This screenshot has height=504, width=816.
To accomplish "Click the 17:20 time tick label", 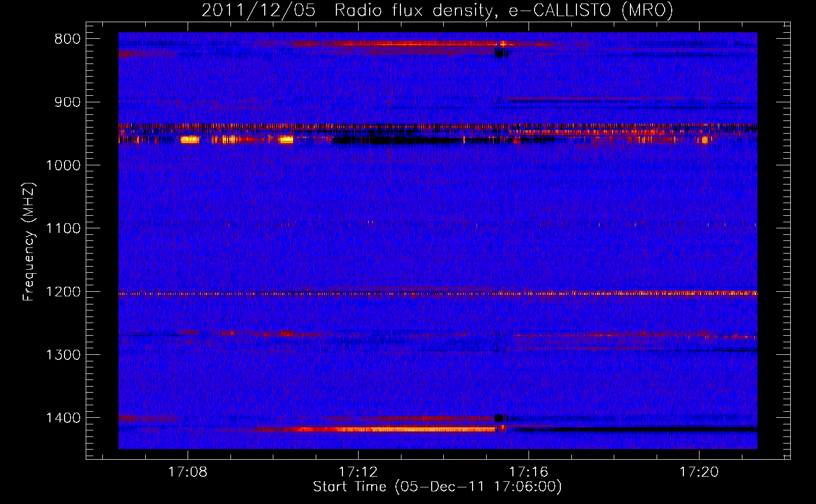I will coord(699,472).
